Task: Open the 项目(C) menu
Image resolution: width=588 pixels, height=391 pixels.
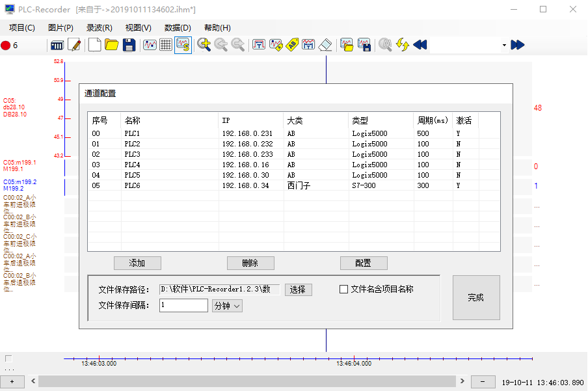Action: pyautogui.click(x=21, y=28)
